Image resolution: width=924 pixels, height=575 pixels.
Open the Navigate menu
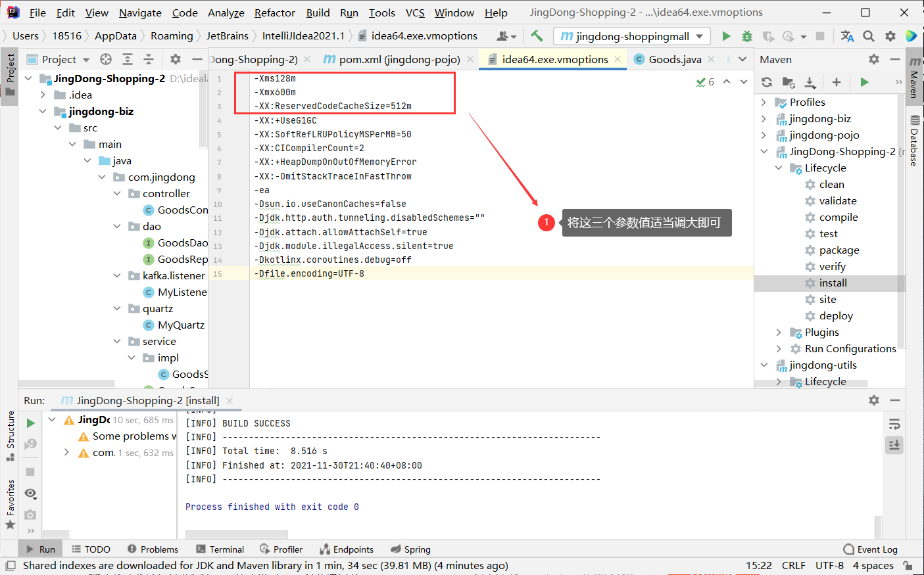pos(140,12)
